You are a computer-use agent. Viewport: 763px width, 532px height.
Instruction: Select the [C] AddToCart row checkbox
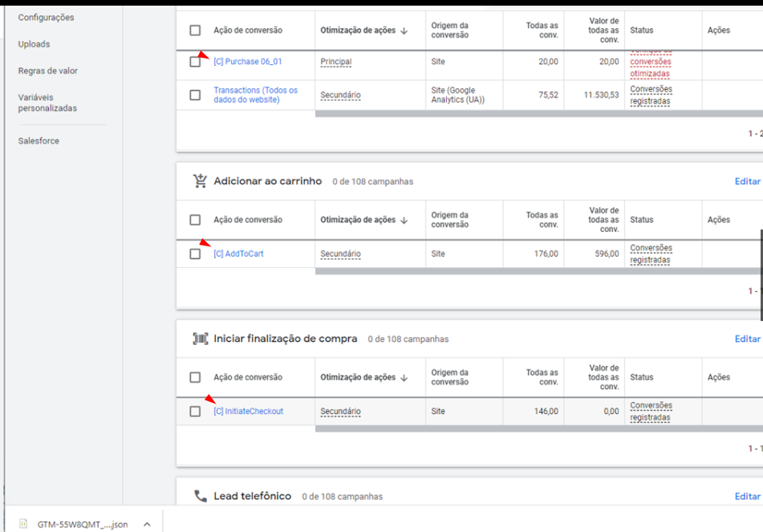pos(195,254)
